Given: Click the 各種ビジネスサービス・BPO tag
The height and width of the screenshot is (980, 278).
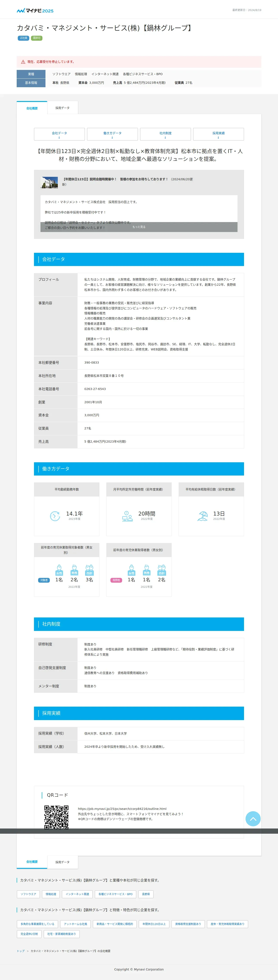Looking at the screenshot, I should (115, 894).
